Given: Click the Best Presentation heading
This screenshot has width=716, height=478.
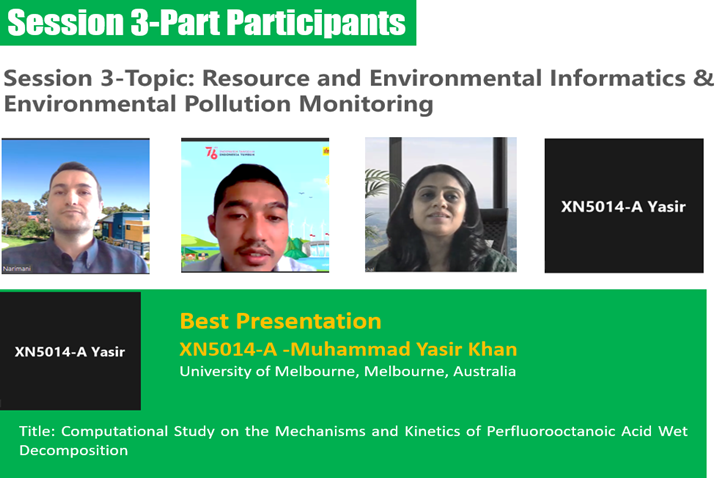Looking at the screenshot, I should (280, 321).
